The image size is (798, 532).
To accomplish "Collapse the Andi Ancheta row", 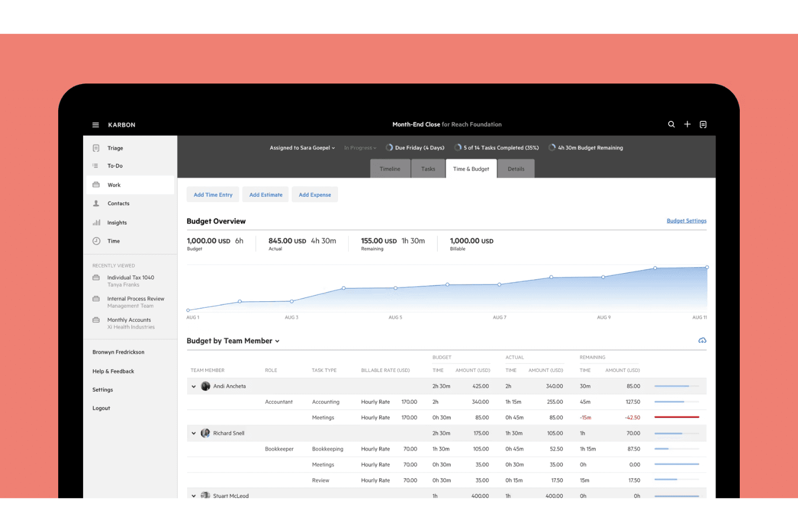I will click(194, 386).
